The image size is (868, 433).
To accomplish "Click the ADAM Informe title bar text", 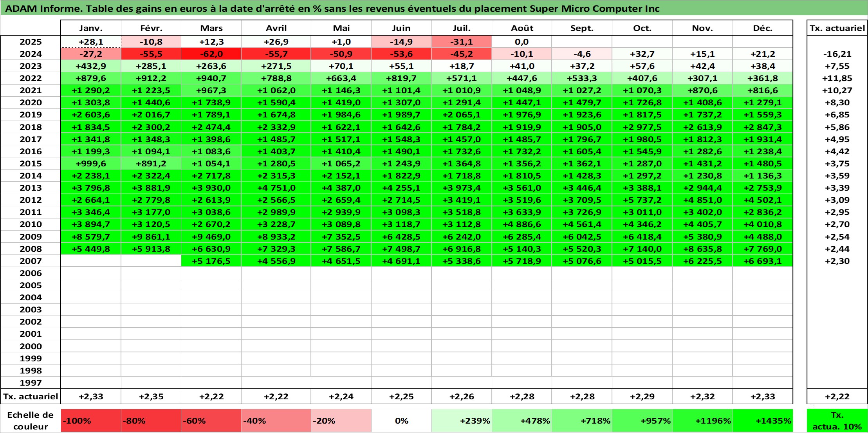I will pyautogui.click(x=333, y=9).
